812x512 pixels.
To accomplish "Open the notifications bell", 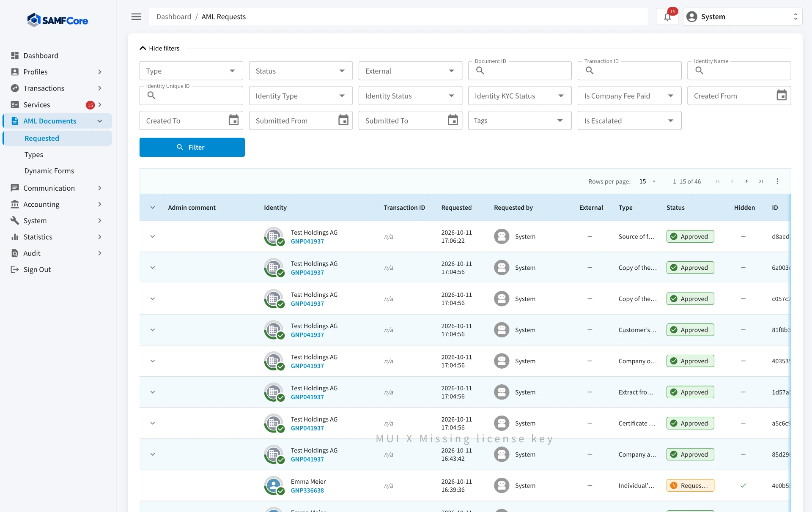I will 667,16.
